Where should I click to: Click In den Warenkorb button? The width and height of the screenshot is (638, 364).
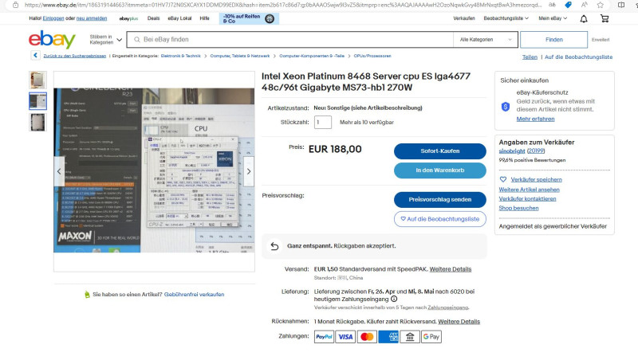tap(440, 170)
